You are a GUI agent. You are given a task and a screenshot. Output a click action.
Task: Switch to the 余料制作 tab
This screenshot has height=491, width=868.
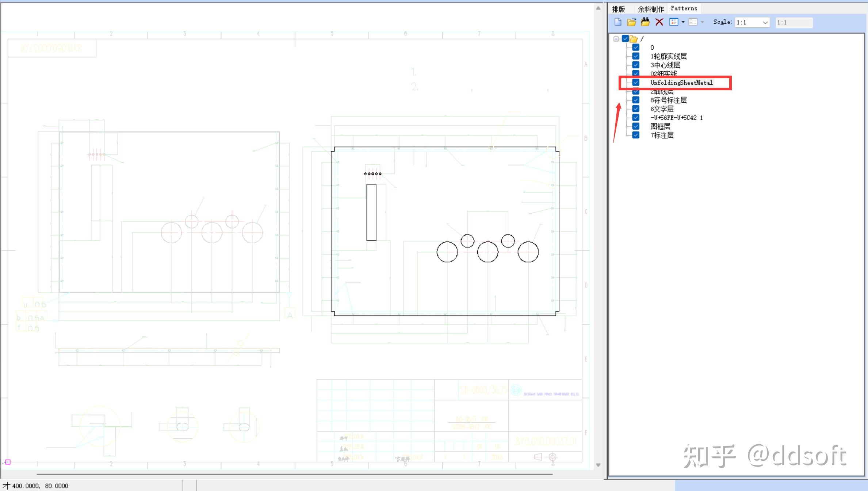[650, 9]
